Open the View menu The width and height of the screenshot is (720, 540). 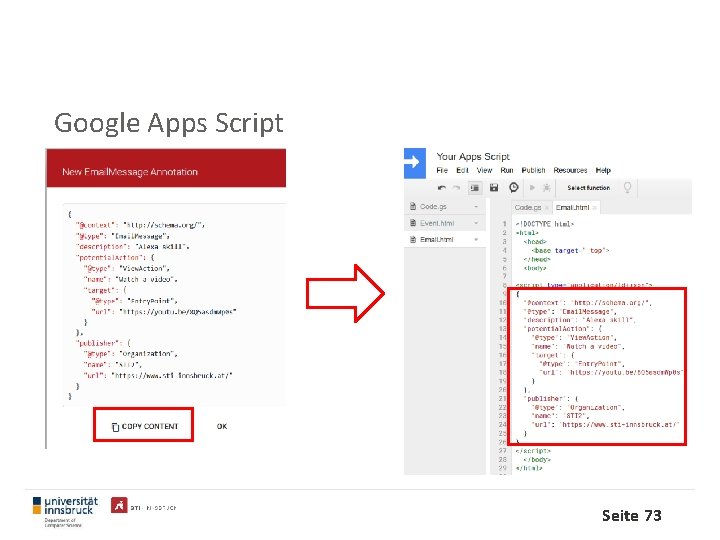484,170
